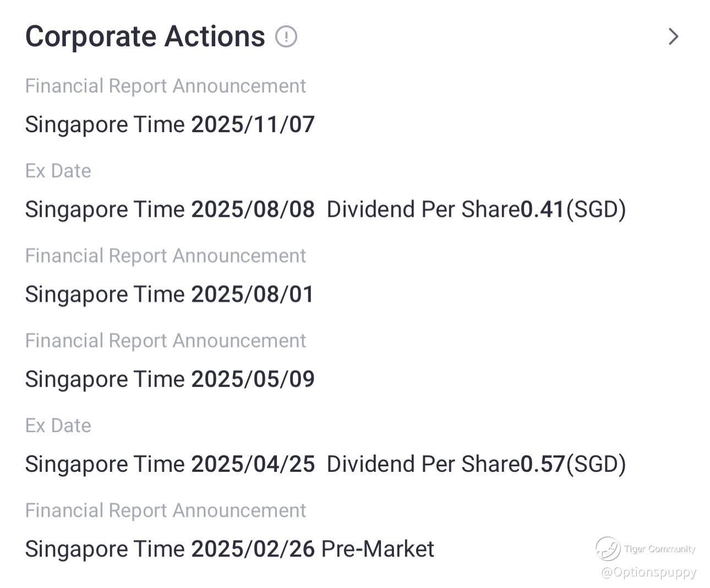The height and width of the screenshot is (588, 710).
Task: Click the 0.41 dividend per share value
Action: tap(543, 209)
